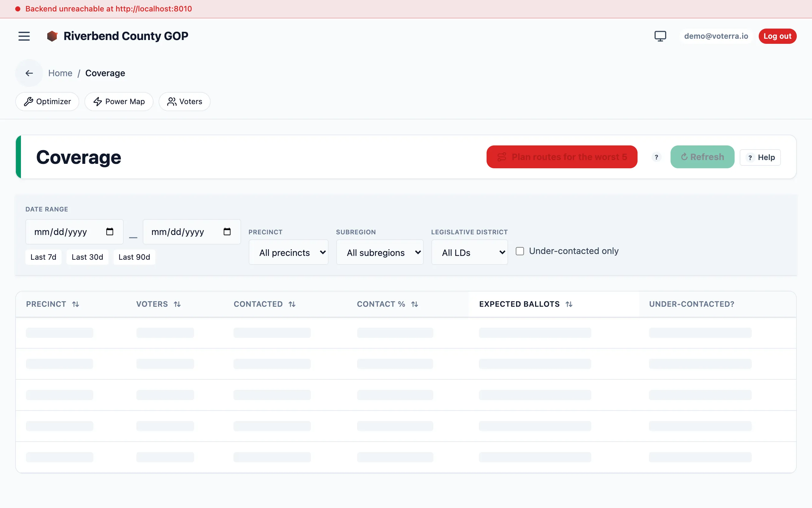812x508 pixels.
Task: Open the hamburger navigation menu
Action: pos(24,36)
